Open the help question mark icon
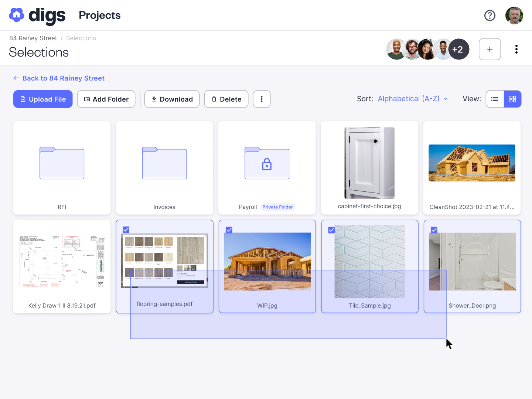 [490, 16]
